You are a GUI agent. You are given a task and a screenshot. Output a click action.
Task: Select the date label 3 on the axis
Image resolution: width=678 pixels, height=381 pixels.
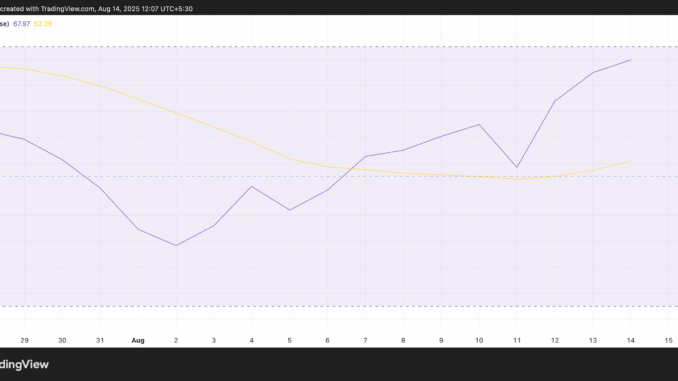pos(214,340)
